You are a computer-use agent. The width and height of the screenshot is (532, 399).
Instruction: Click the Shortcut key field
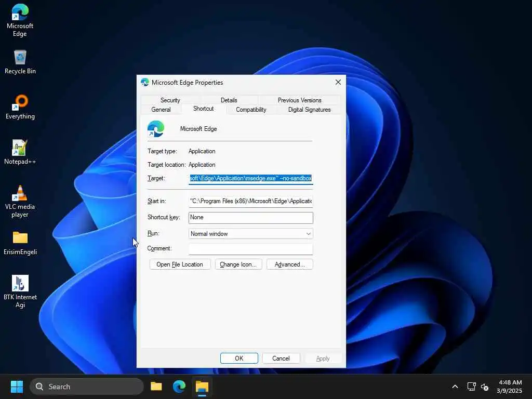tap(251, 218)
